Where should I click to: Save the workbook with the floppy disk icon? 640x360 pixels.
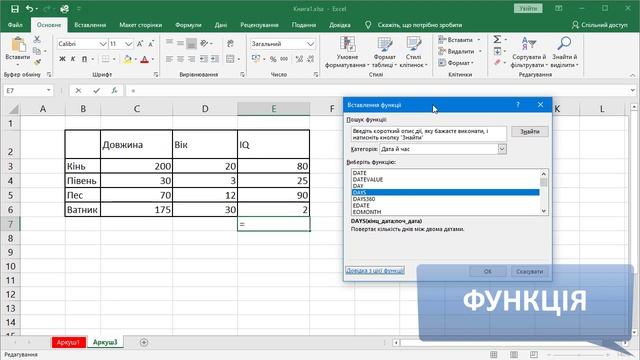coord(15,9)
